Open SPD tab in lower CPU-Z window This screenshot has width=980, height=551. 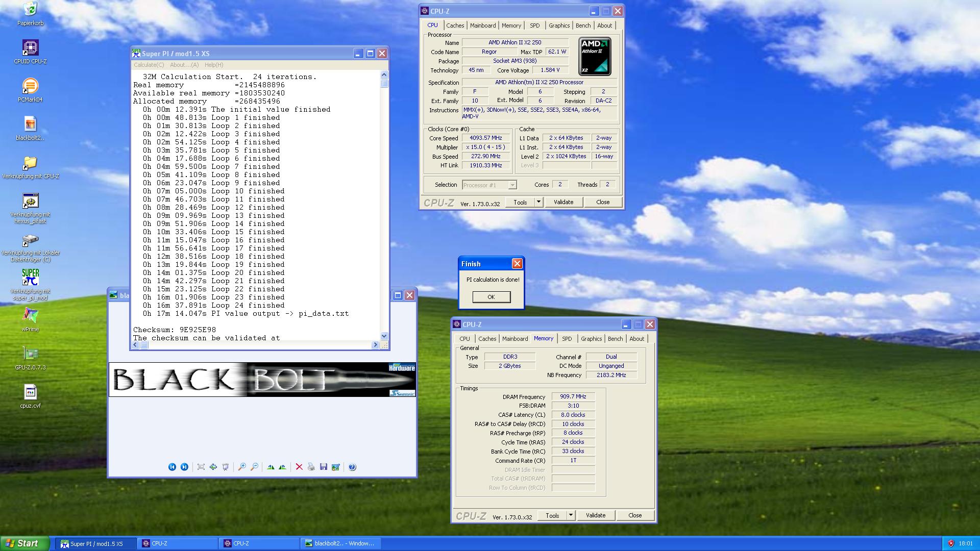point(567,339)
